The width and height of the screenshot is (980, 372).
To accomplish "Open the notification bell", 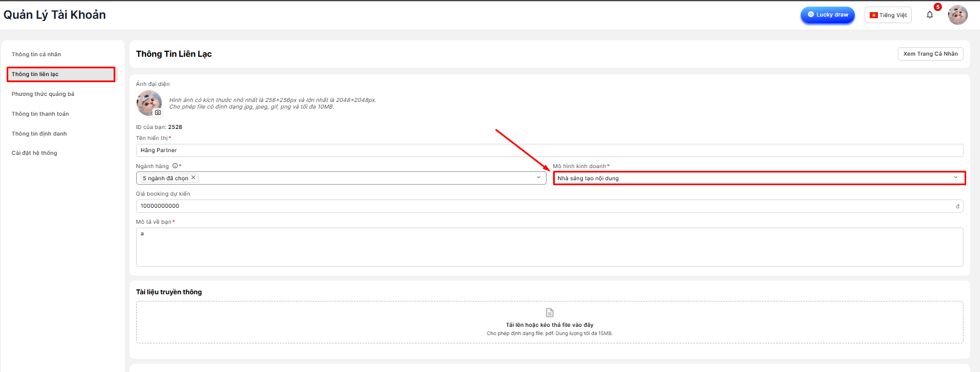I will click(930, 15).
